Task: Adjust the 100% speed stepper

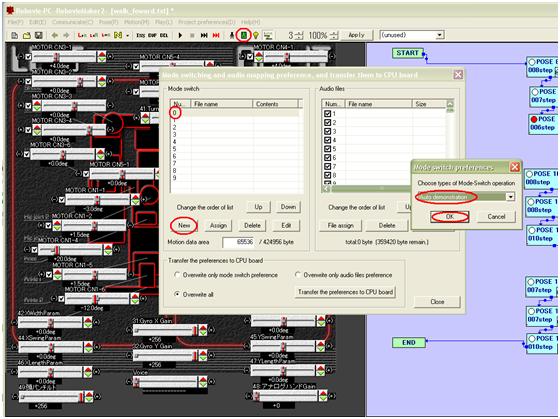Action: click(x=334, y=35)
